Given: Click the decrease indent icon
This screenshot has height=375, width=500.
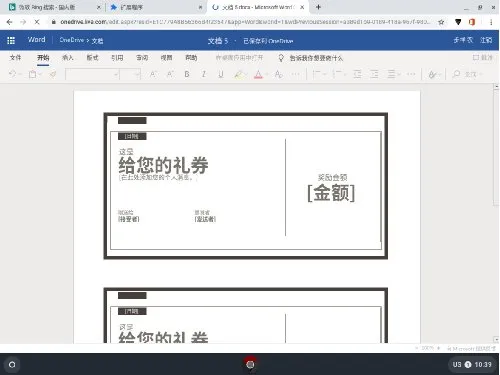Looking at the screenshot, I should click(x=358, y=74).
